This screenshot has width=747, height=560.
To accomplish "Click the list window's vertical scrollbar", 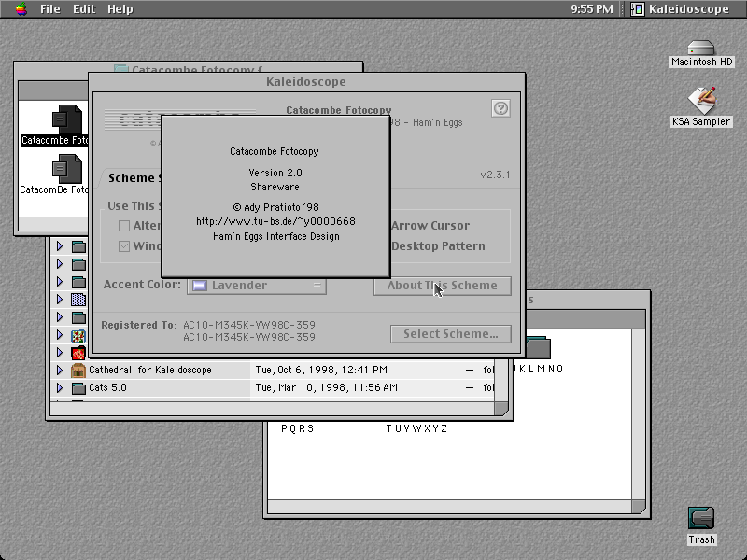I will click(501, 380).
